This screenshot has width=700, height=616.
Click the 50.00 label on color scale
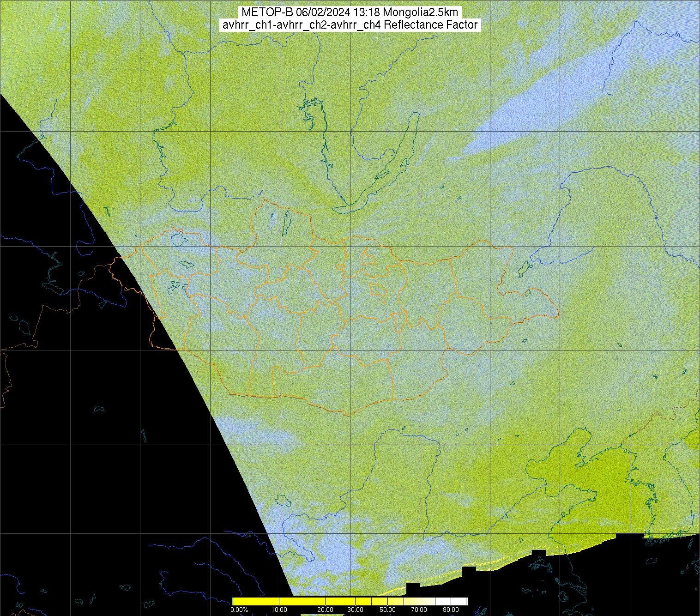(x=387, y=610)
